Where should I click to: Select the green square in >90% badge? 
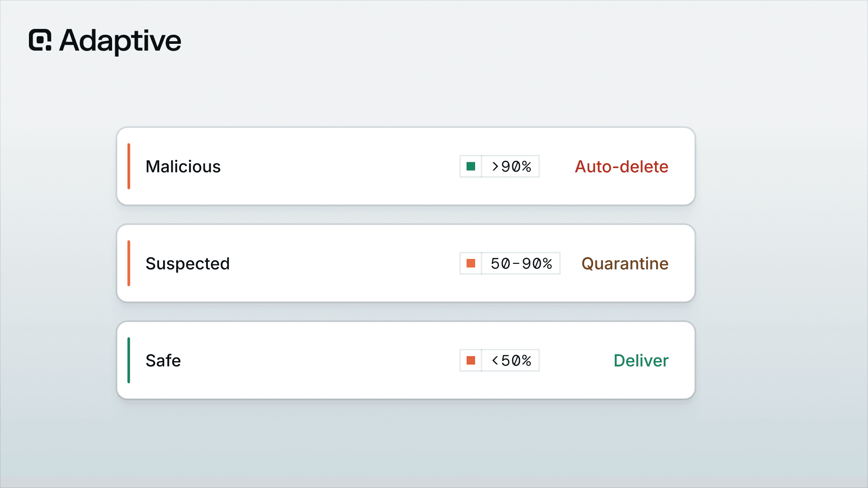(471, 166)
